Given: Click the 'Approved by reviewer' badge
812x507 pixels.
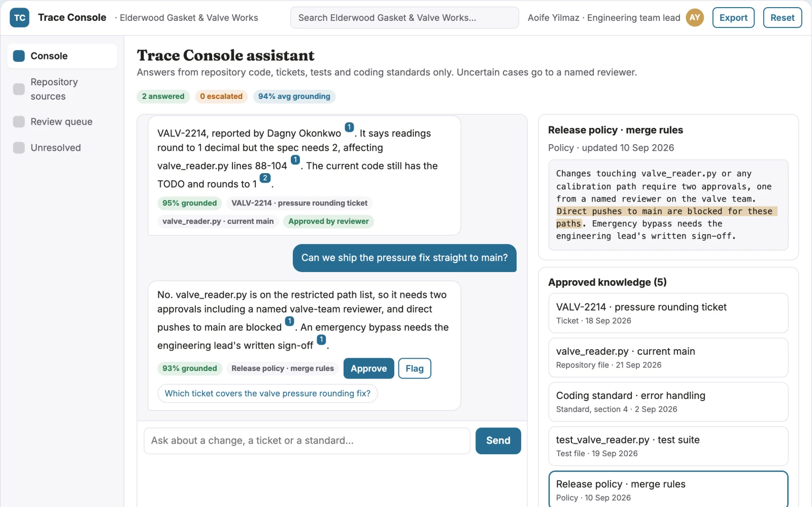Looking at the screenshot, I should tap(328, 221).
